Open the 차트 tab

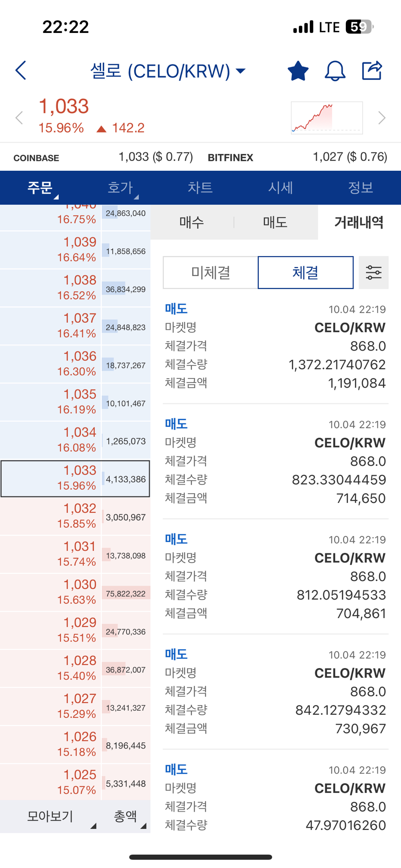click(x=200, y=188)
